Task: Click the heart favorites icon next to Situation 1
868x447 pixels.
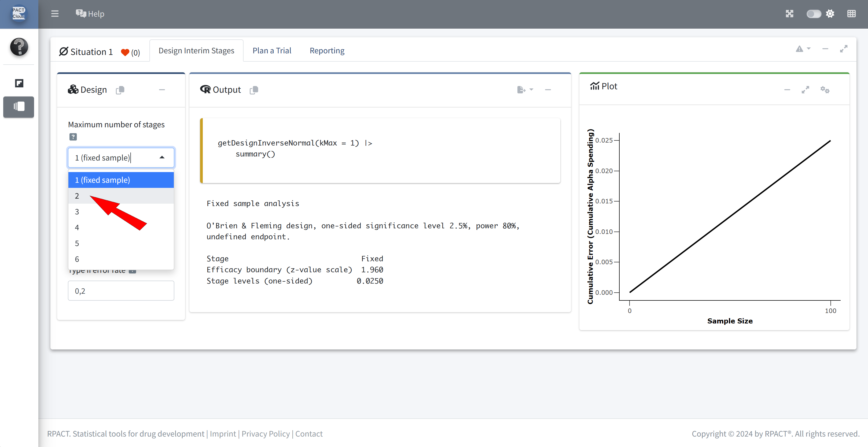Action: (125, 53)
